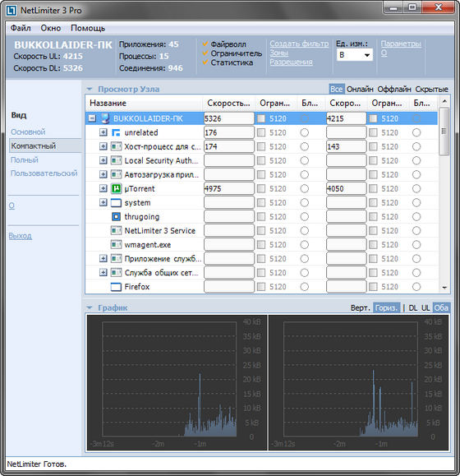Click the Firefox row icon
Image resolution: width=460 pixels, height=476 pixels.
[116, 287]
